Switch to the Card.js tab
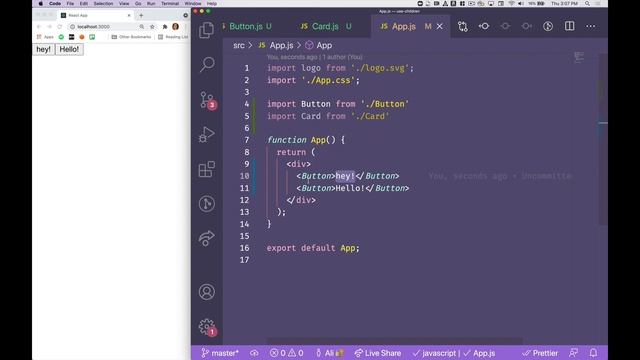Screen dimensions: 640x360 [325, 26]
